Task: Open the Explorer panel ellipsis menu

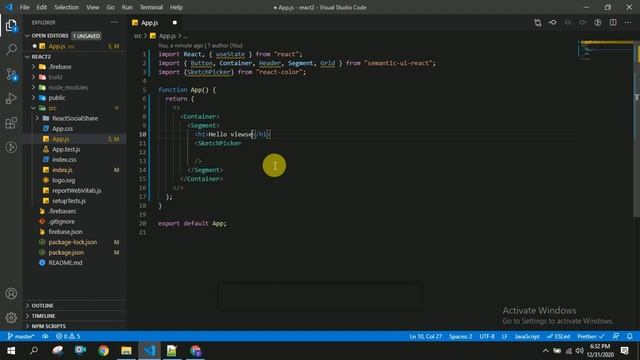Action: [114, 22]
